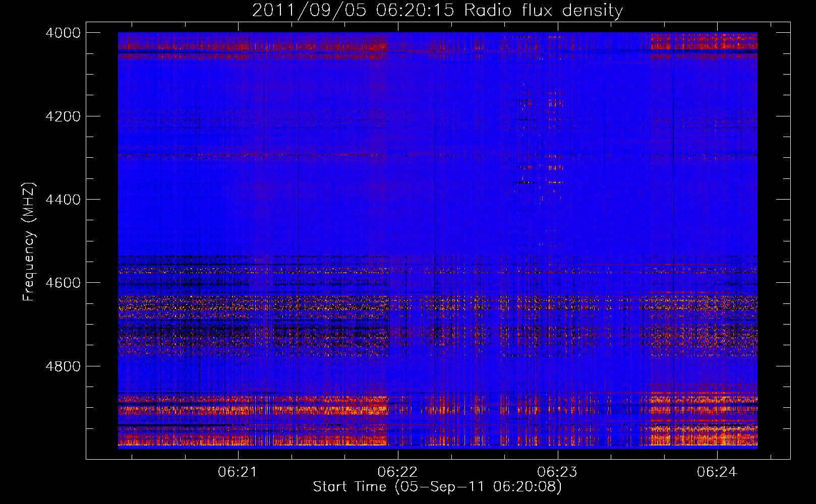Click the 06:22 time tick label
This screenshot has width=816, height=504.
click(x=398, y=472)
